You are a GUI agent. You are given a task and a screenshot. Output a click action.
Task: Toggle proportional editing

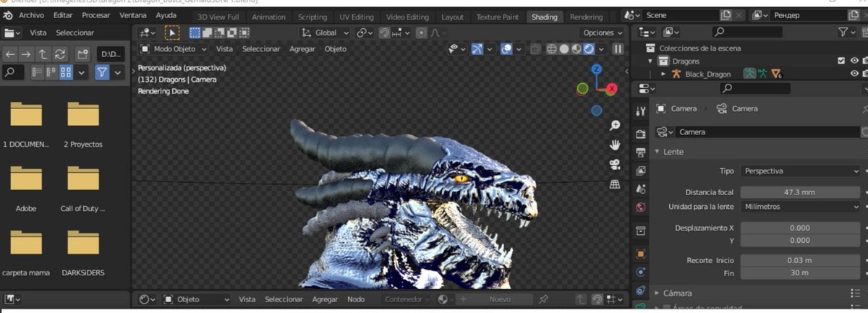tap(420, 33)
